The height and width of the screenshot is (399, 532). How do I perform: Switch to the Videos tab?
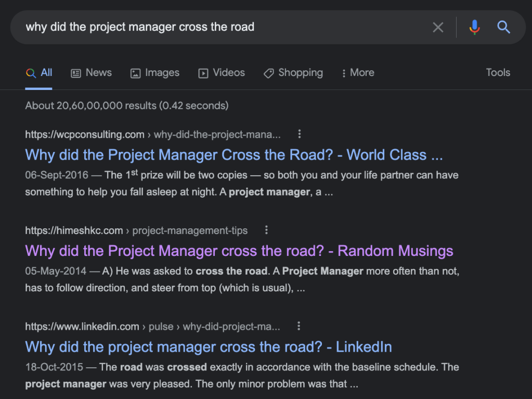[222, 73]
